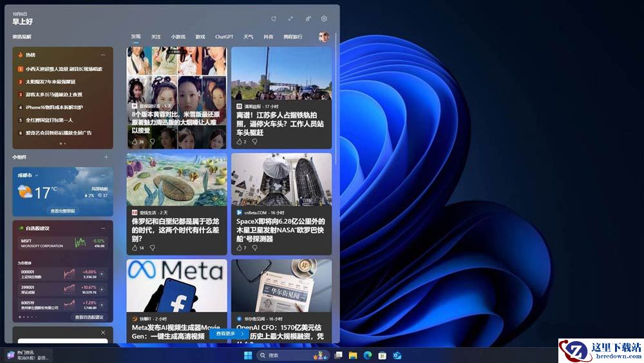Select the 发现 tab
This screenshot has height=363, width=644.
[136, 37]
